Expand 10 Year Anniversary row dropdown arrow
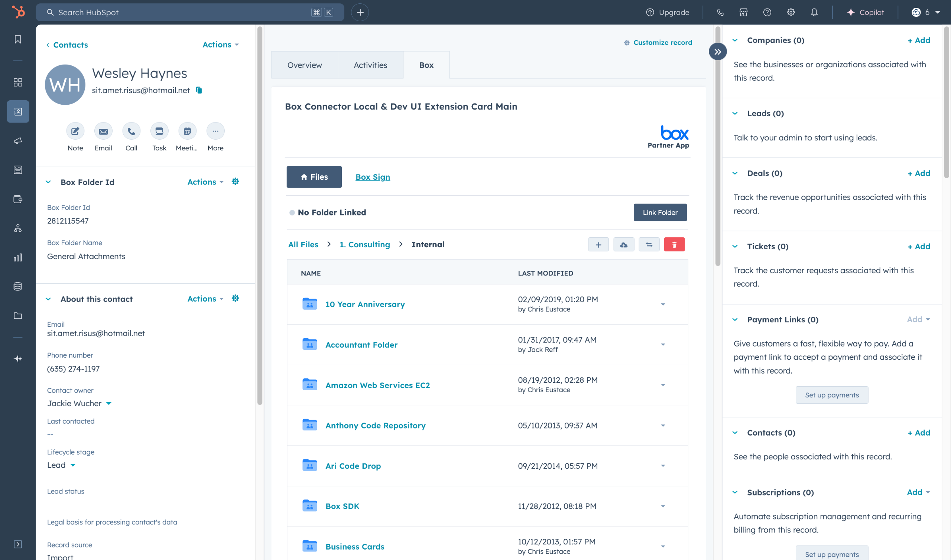951x560 pixels. click(663, 304)
